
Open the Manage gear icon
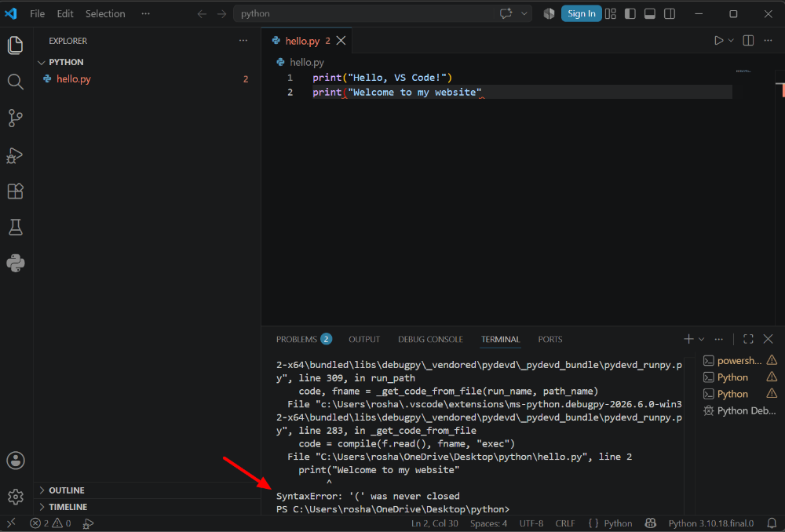16,497
